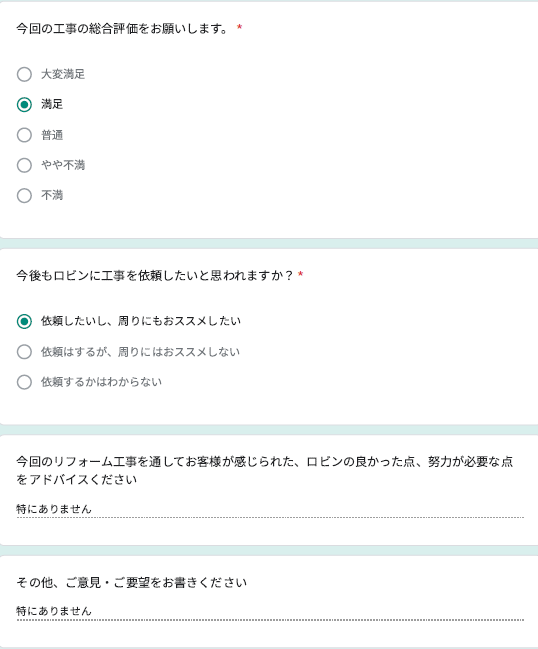Pick the 不満 radio circle
538x649 pixels.
[24, 195]
